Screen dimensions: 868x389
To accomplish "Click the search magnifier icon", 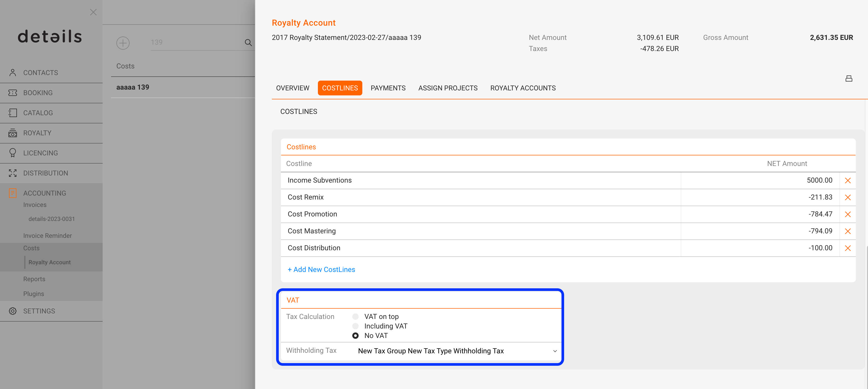I will click(x=248, y=43).
